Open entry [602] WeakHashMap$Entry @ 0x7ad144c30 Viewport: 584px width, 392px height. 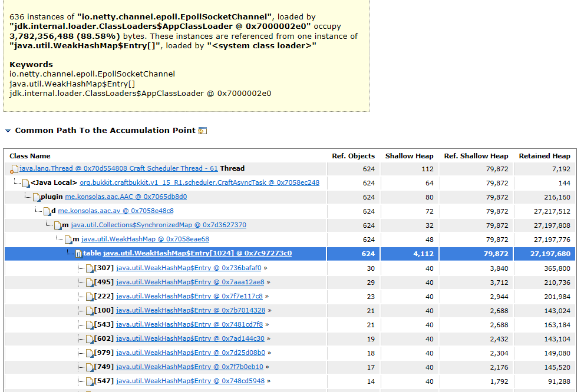[x=190, y=338]
